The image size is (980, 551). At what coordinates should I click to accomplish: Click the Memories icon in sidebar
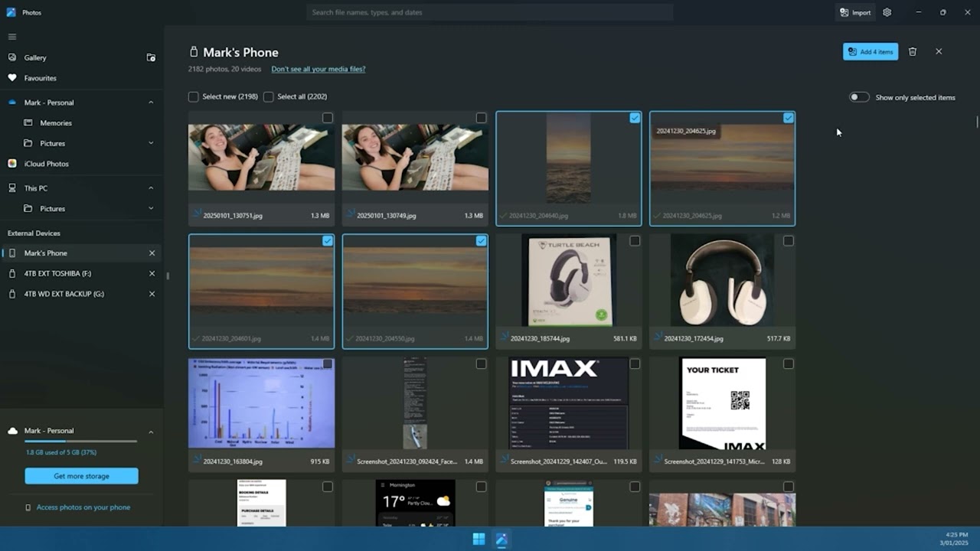click(x=28, y=122)
